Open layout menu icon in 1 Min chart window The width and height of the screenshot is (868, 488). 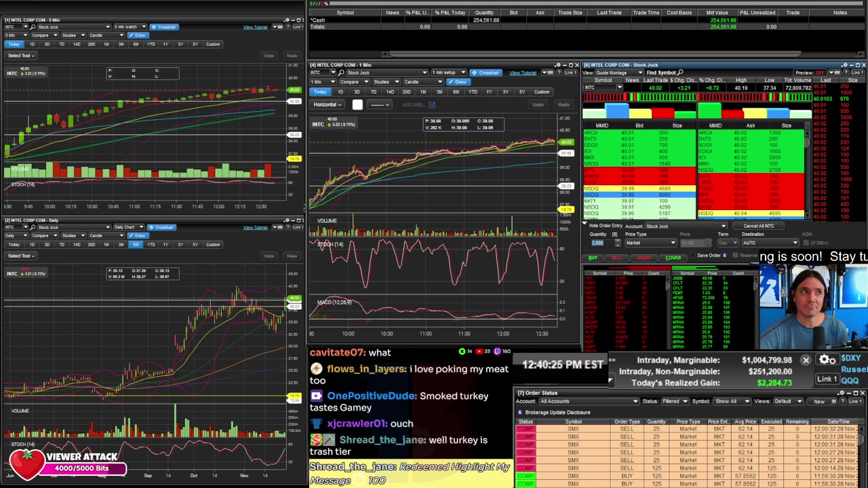pyautogui.click(x=548, y=73)
